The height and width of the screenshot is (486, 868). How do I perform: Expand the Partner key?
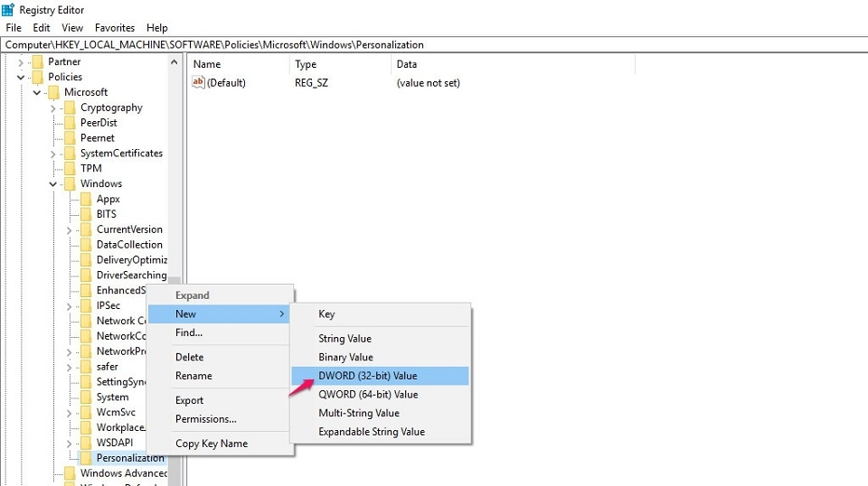click(x=21, y=62)
